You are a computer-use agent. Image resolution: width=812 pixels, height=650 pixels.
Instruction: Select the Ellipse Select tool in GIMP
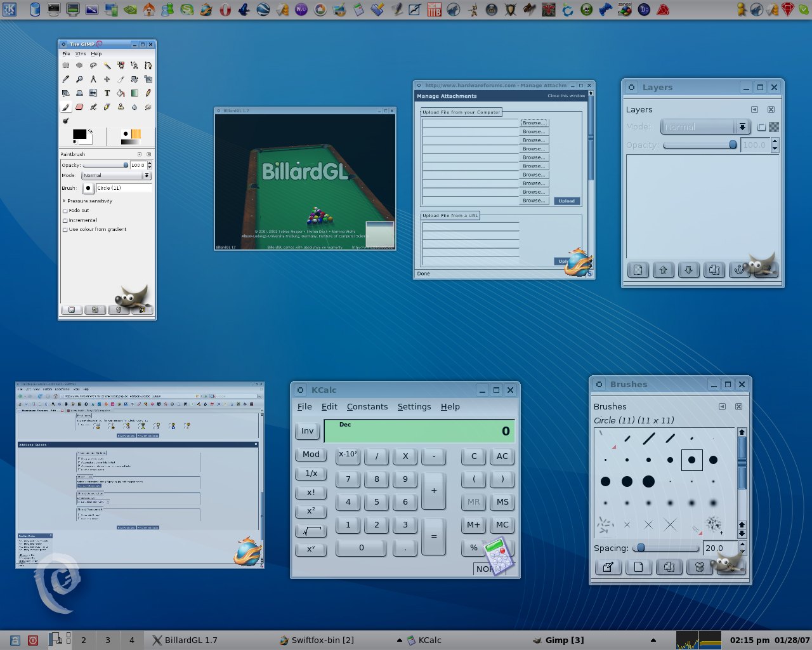pos(79,65)
